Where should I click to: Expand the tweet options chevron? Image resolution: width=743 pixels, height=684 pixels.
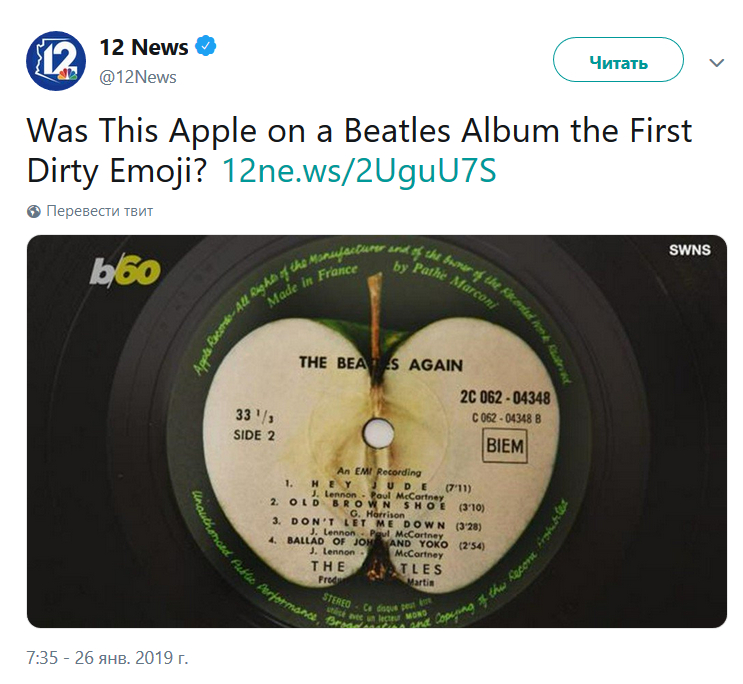716,62
